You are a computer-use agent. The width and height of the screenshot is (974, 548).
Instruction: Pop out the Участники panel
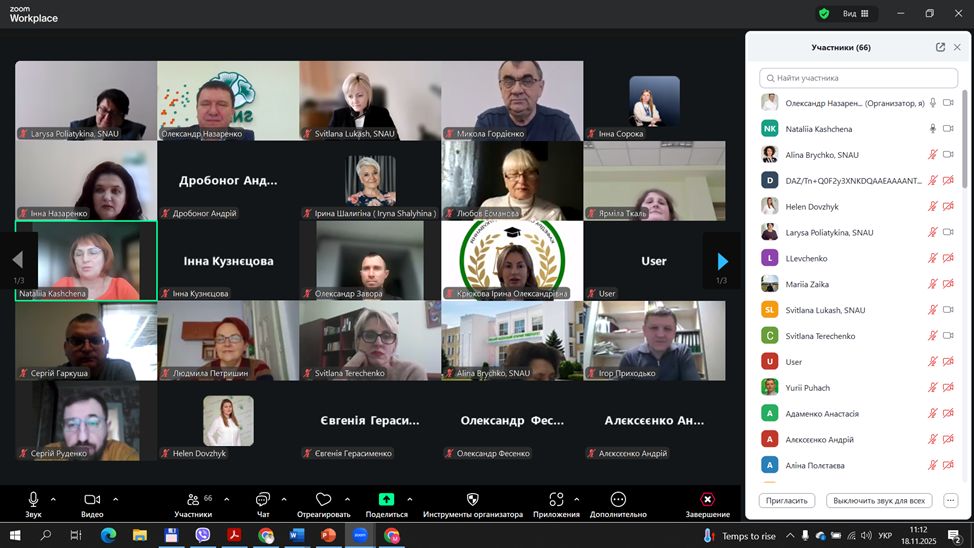(940, 47)
